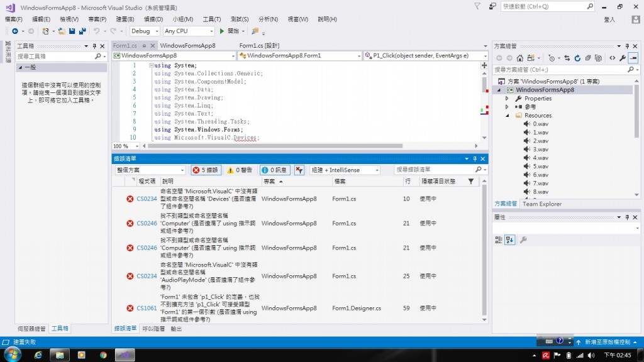Click the Code column header in Error List

[147, 182]
